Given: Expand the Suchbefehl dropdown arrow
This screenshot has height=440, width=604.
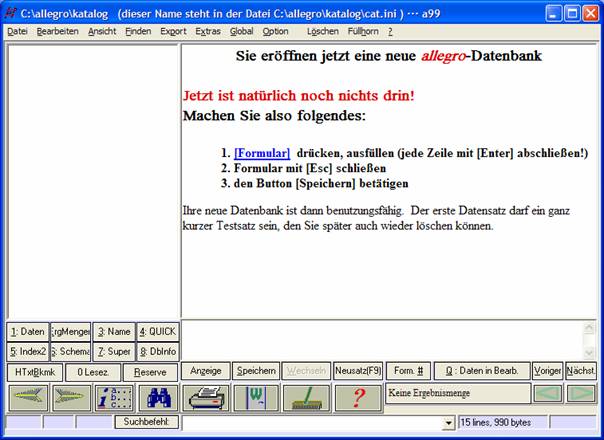Looking at the screenshot, I should pos(448,423).
